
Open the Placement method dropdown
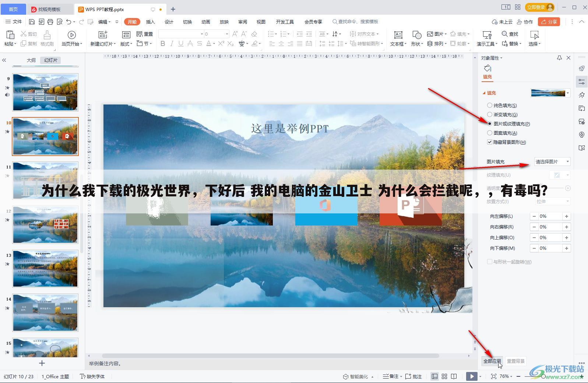coord(552,201)
